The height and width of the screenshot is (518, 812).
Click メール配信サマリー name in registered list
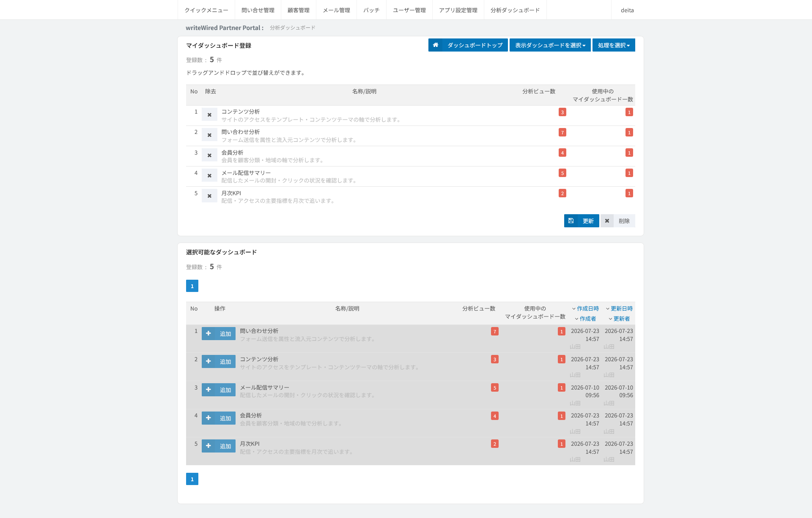point(246,173)
